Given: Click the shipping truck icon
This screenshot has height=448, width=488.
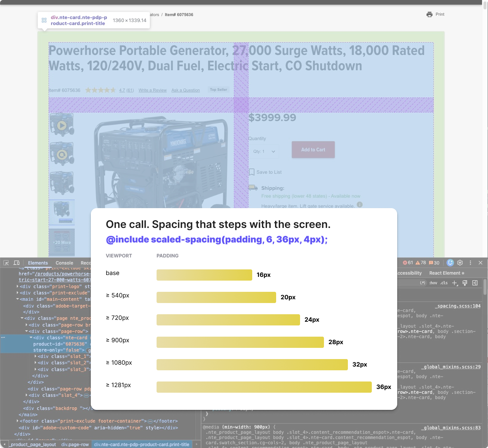Looking at the screenshot, I should (253, 188).
